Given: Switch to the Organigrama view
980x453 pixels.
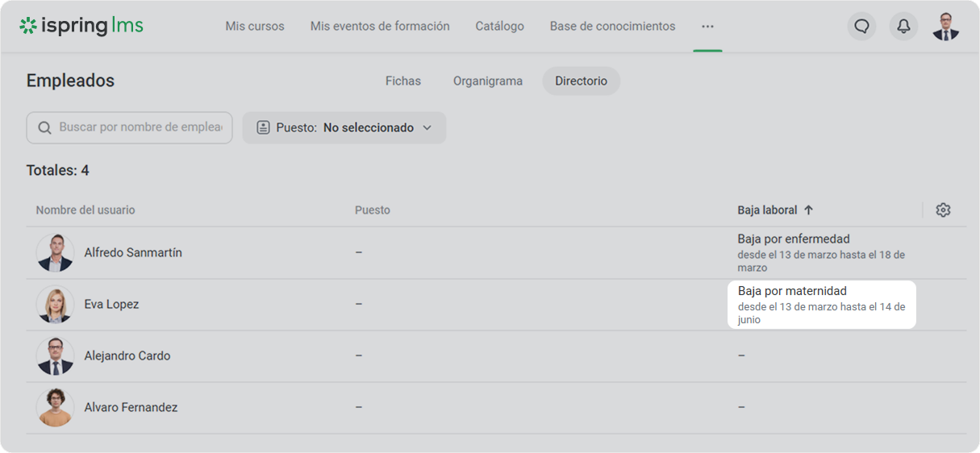Looking at the screenshot, I should 487,81.
